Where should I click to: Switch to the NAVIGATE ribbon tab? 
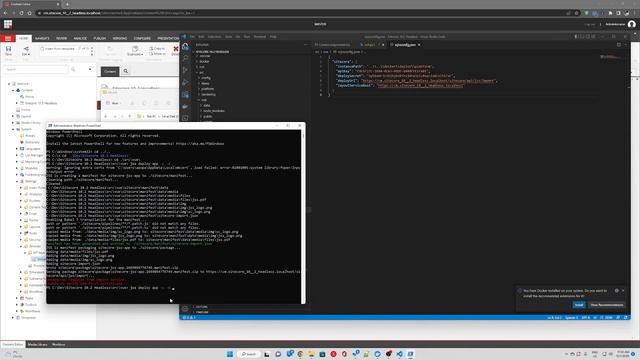[42, 38]
